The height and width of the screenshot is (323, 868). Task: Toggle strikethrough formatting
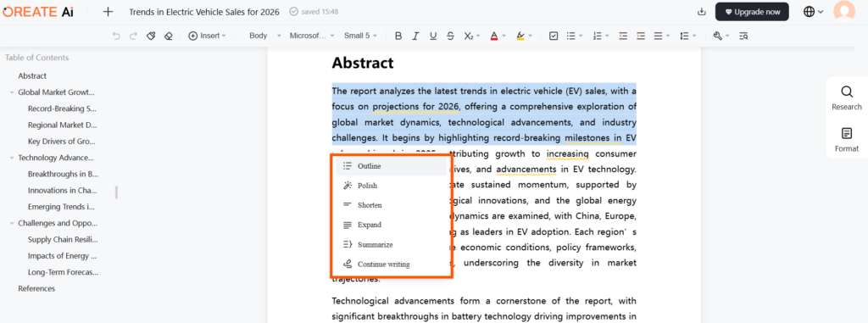(x=451, y=36)
